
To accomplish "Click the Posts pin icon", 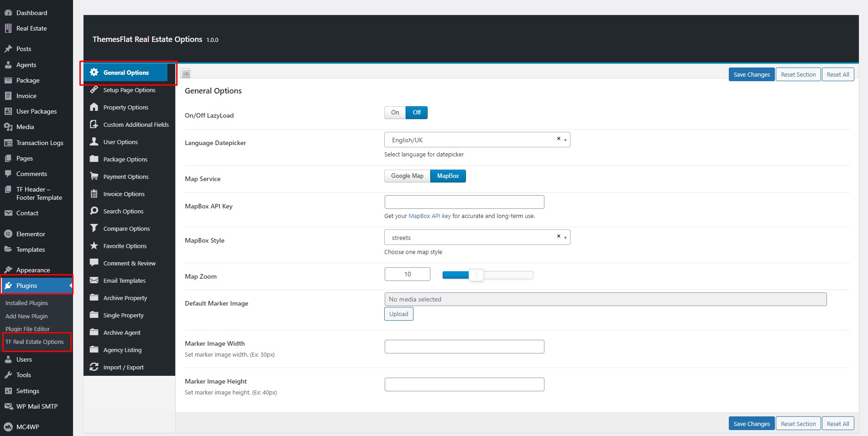I will (8, 49).
